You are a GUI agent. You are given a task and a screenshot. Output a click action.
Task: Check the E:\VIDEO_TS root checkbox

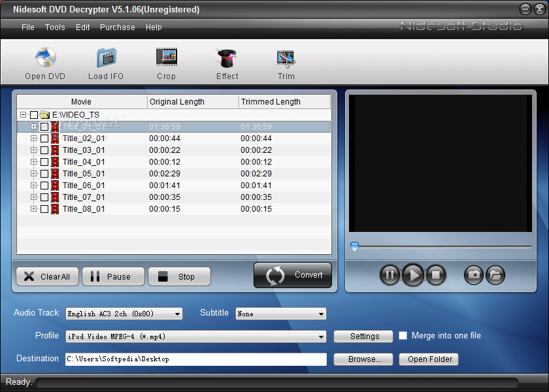tap(33, 115)
